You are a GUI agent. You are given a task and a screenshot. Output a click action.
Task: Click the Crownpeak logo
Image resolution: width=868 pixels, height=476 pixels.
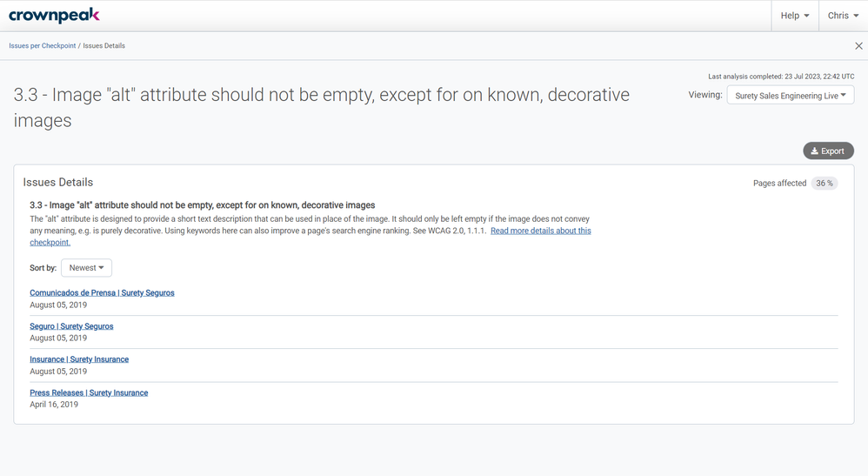(54, 16)
